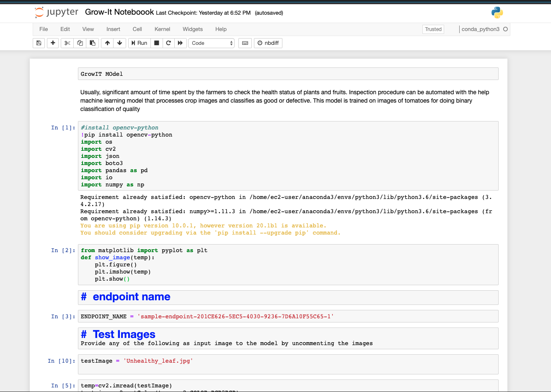Open the File menu

[44, 29]
